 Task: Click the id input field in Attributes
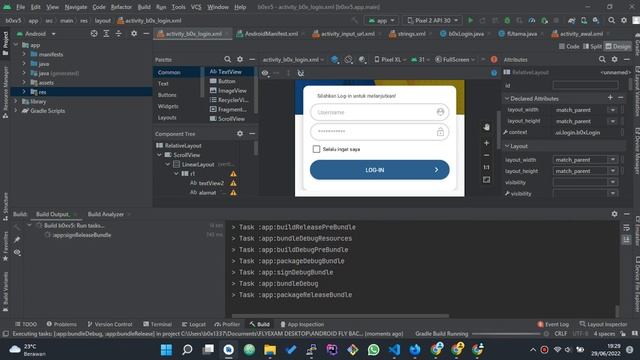point(585,85)
